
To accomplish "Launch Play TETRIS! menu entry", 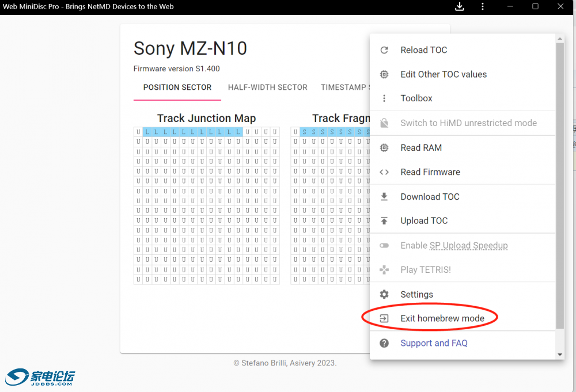I will [463, 270].
